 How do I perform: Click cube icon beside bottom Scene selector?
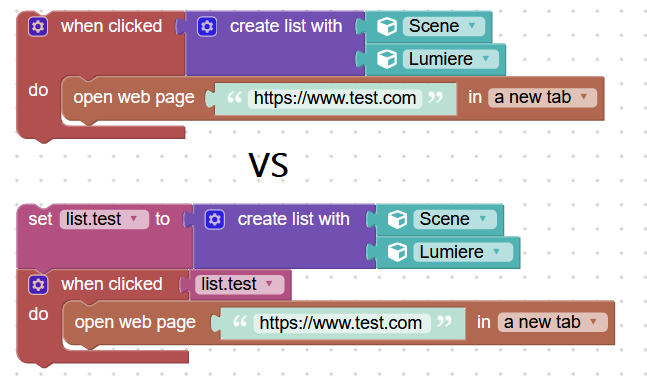(x=397, y=219)
